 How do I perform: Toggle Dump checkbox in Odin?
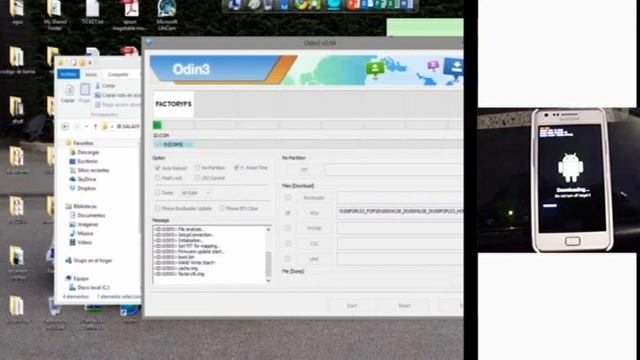tap(158, 193)
